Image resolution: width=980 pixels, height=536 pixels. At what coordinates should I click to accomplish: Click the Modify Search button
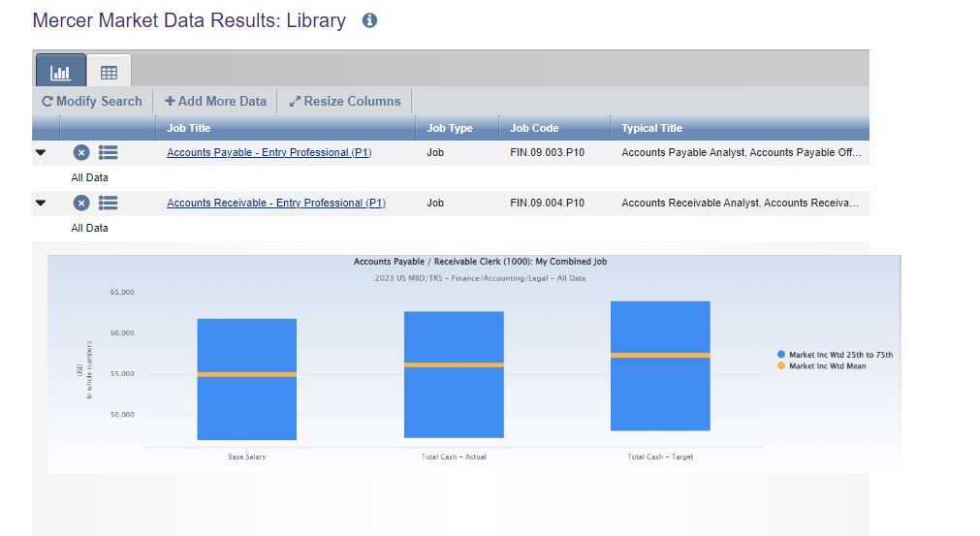pyautogui.click(x=92, y=101)
